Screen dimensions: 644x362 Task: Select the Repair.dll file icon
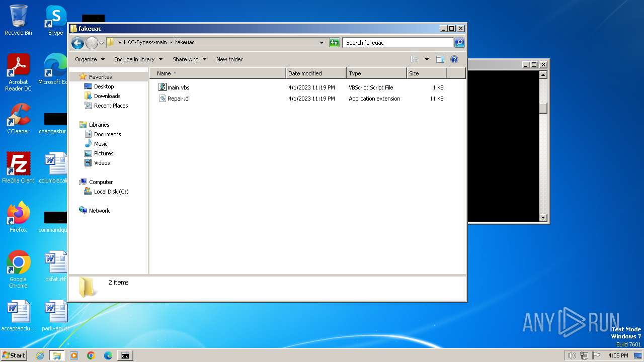click(x=163, y=99)
